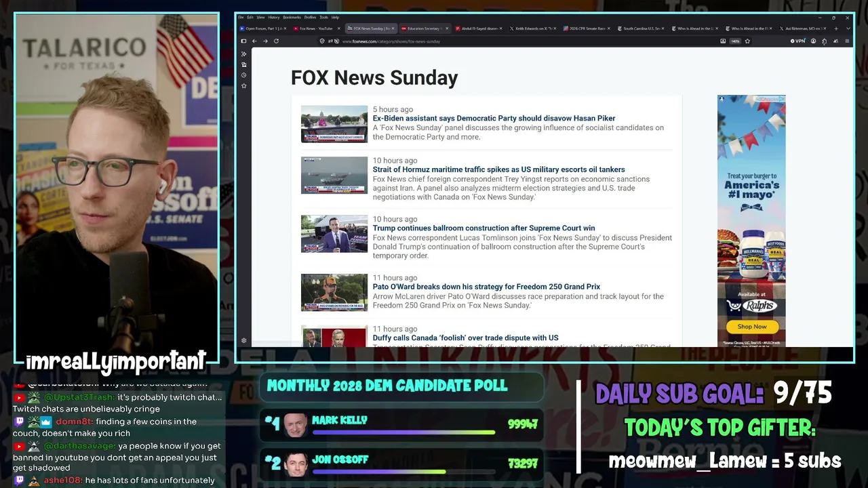Switch to the Open Forum, Part 1 tab
This screenshot has height=488, width=868.
click(263, 28)
